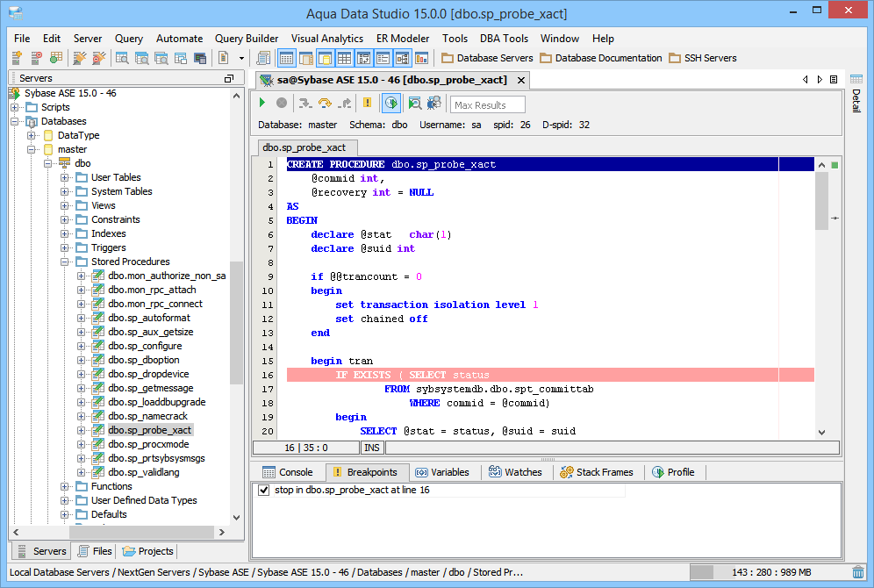
Task: Open the Database Documentation bookmark
Action: click(x=601, y=58)
